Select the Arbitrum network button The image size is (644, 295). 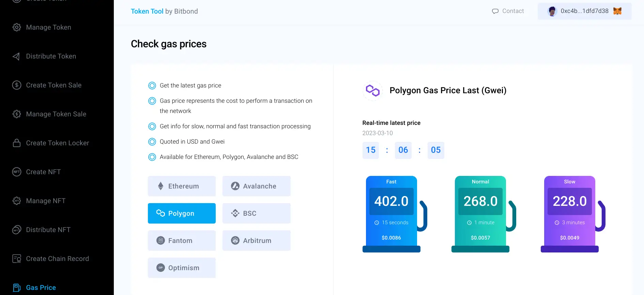(256, 241)
